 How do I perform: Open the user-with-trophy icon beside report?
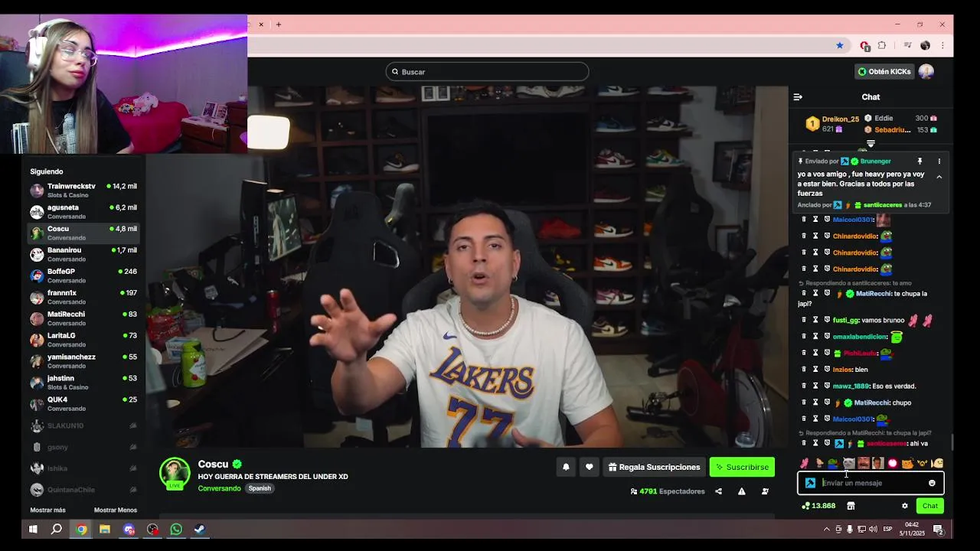pyautogui.click(x=765, y=491)
